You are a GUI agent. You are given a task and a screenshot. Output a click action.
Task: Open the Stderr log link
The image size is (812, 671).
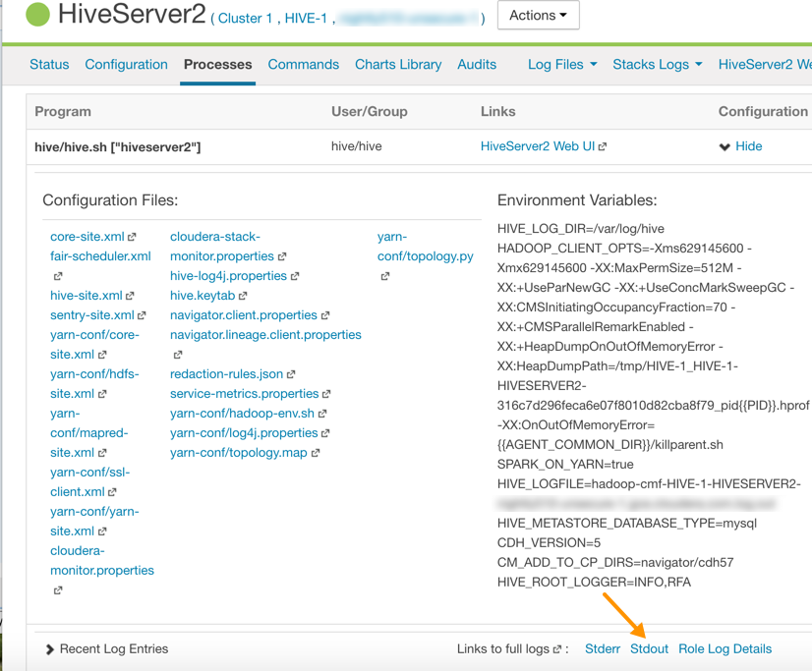point(603,649)
